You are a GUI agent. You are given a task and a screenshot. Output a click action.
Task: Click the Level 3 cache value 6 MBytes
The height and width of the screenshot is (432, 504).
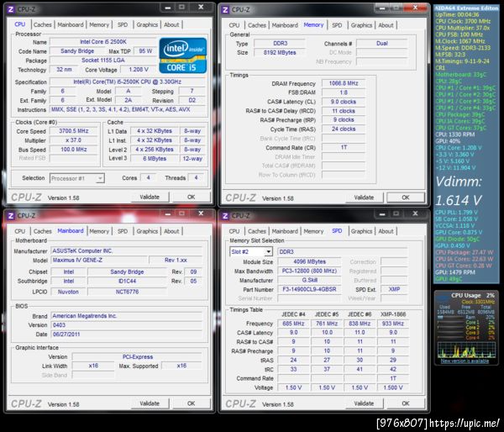[x=155, y=159]
